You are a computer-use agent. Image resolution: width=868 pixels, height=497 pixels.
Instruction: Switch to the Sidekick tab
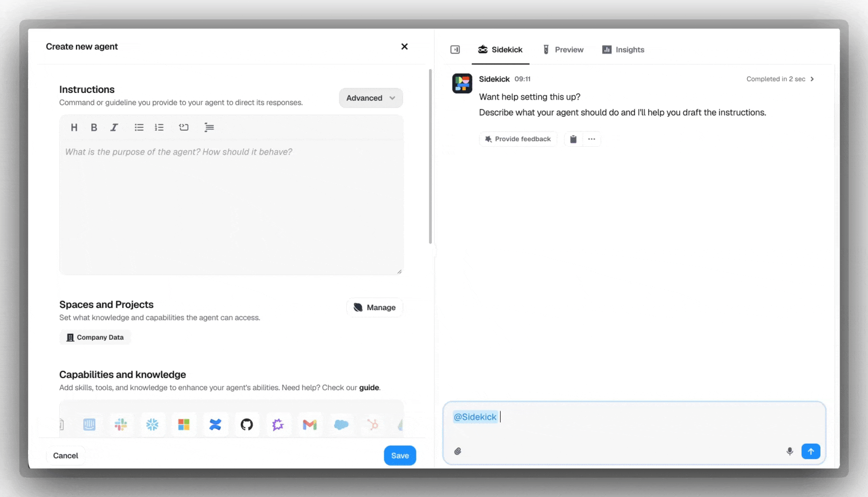point(501,50)
